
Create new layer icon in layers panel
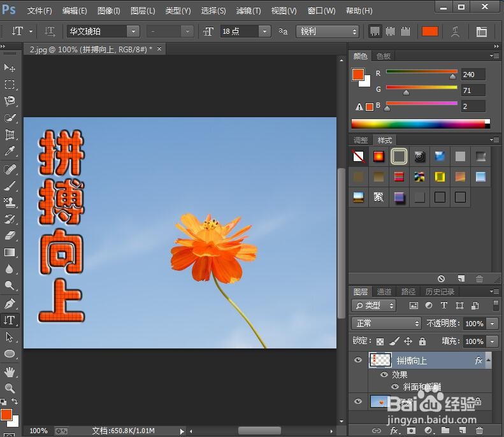click(462, 430)
